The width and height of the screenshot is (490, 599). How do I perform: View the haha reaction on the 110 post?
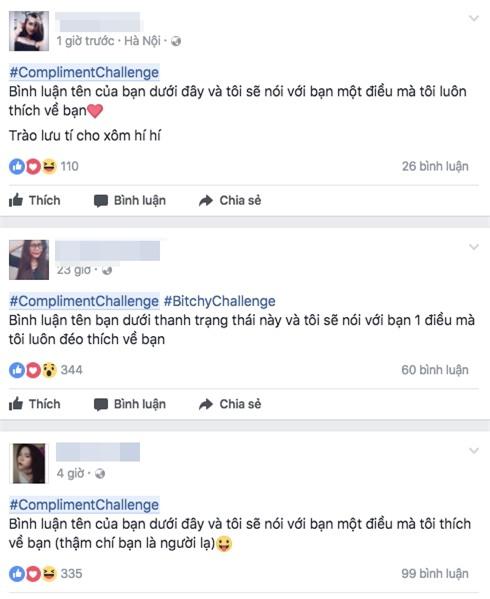coord(49,166)
